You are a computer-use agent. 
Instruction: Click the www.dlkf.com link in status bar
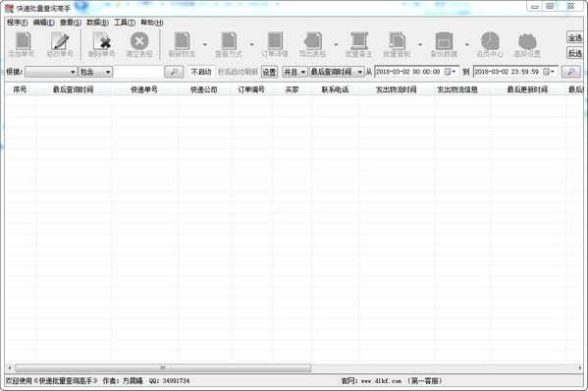tap(381, 381)
